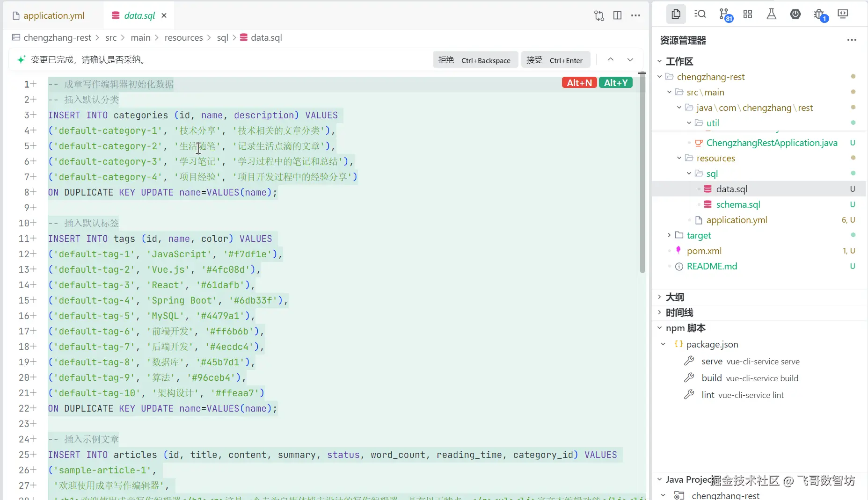Collapse the sql folder in tree
The height and width of the screenshot is (500, 868).
pos(689,174)
